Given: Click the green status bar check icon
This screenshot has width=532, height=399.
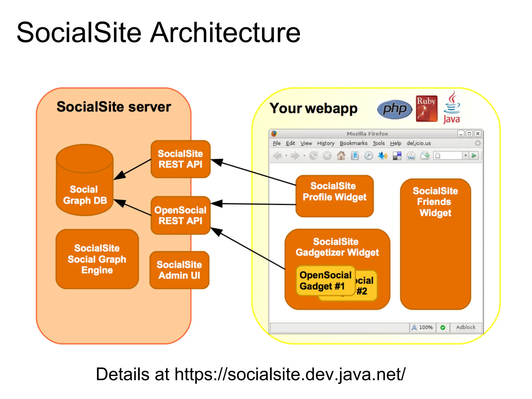Looking at the screenshot, I should click(x=443, y=327).
